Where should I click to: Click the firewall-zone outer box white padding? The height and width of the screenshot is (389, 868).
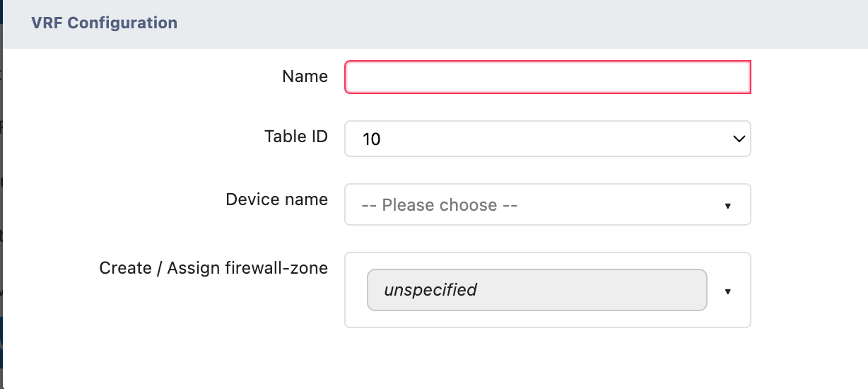tap(547, 318)
